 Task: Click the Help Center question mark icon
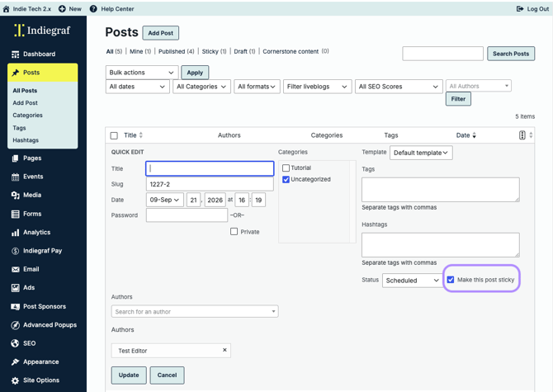pyautogui.click(x=93, y=9)
